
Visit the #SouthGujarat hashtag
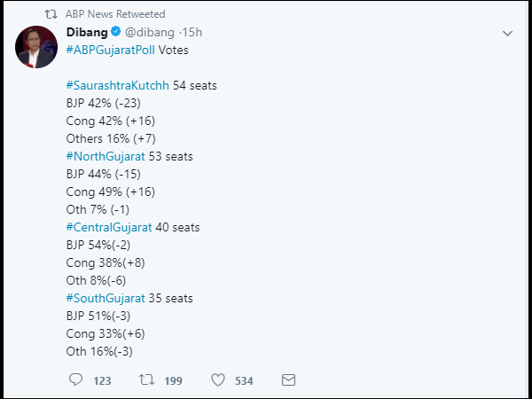[x=106, y=299]
